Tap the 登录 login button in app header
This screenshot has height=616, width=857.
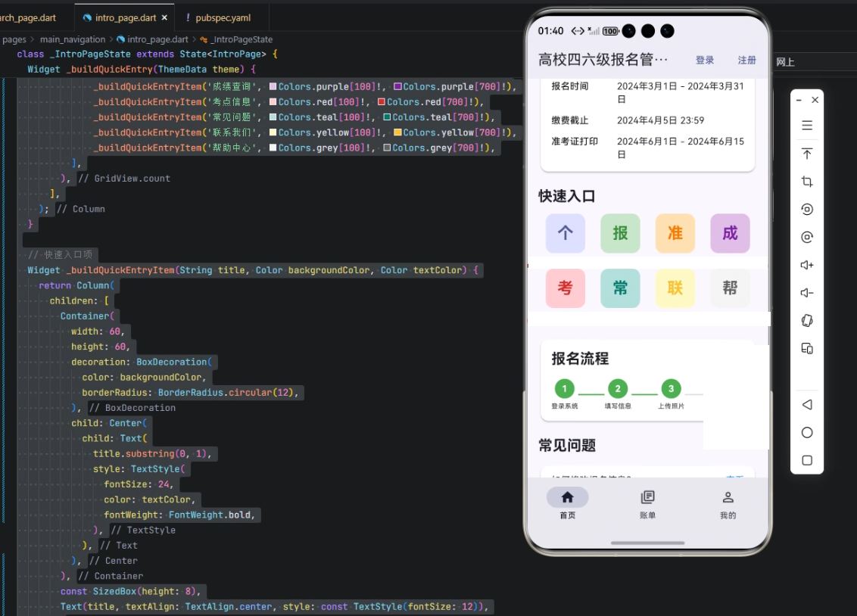pos(705,60)
